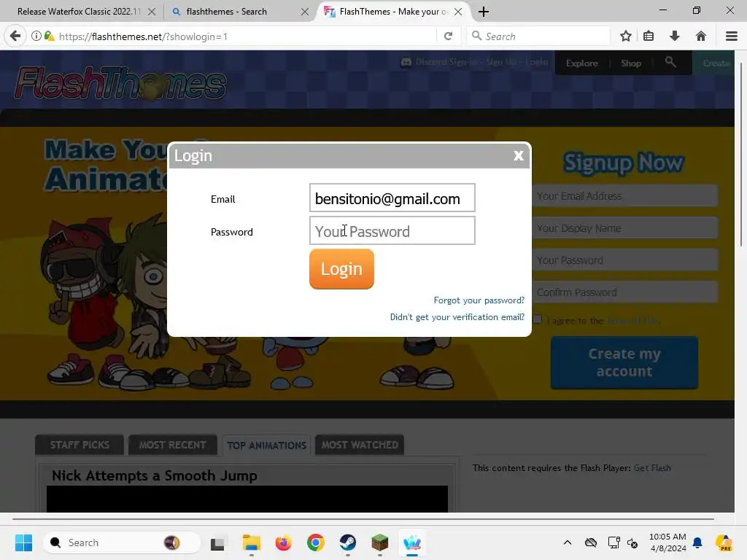Open the Windows Start menu
The height and width of the screenshot is (560, 747).
23,542
